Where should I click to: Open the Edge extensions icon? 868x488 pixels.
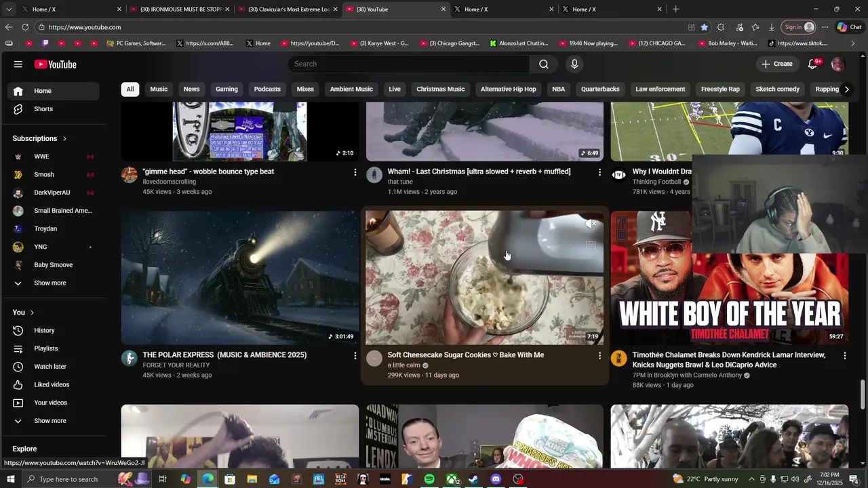tap(721, 27)
